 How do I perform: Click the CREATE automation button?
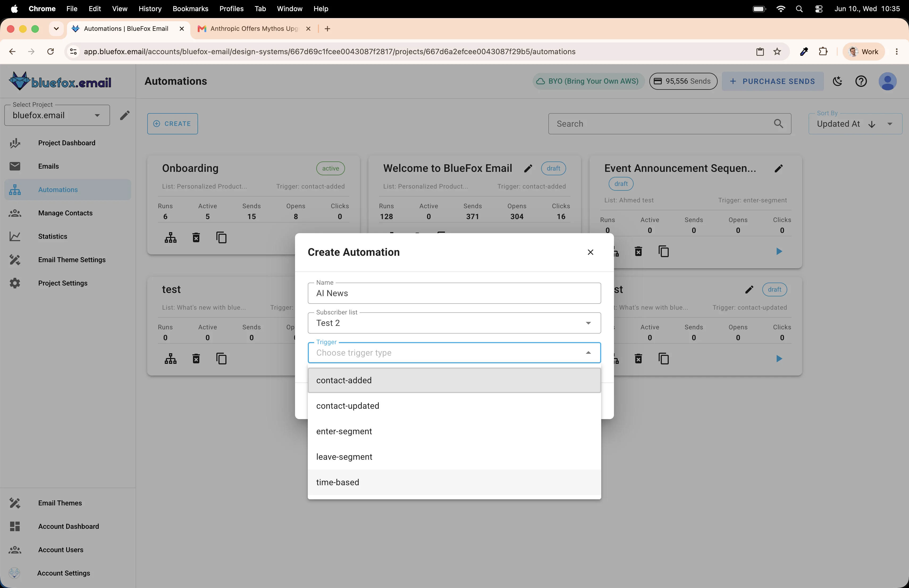pyautogui.click(x=173, y=124)
